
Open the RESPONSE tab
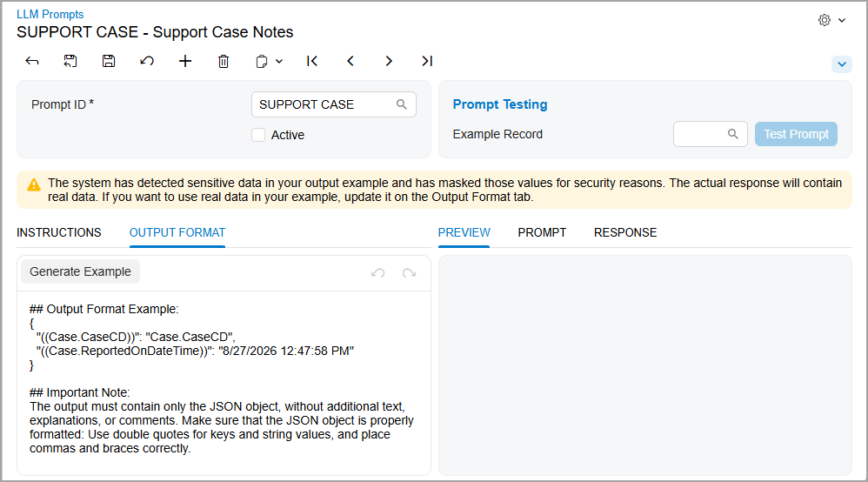pos(625,232)
